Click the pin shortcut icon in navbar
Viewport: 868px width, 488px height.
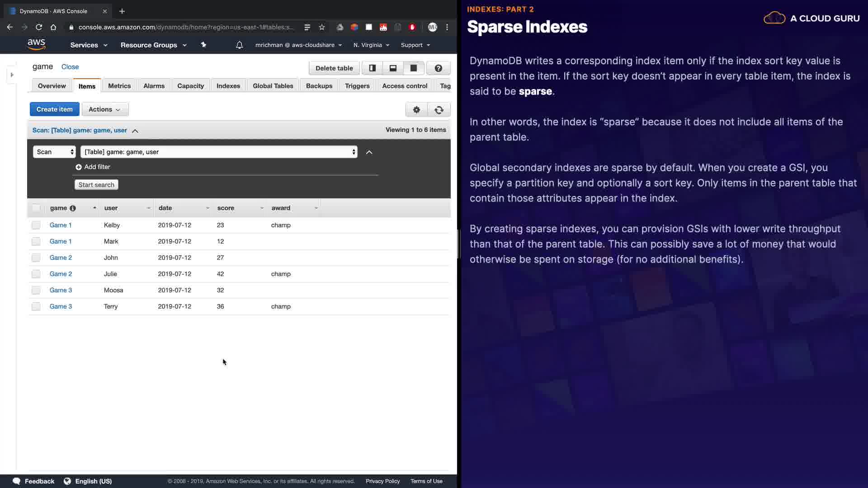click(x=203, y=45)
